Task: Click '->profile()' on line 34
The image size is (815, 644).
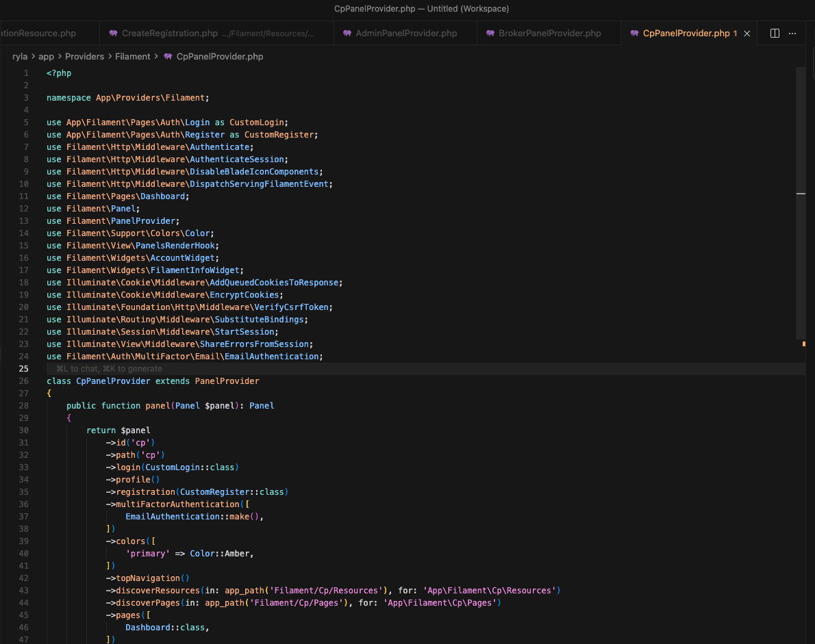Action: (x=133, y=479)
